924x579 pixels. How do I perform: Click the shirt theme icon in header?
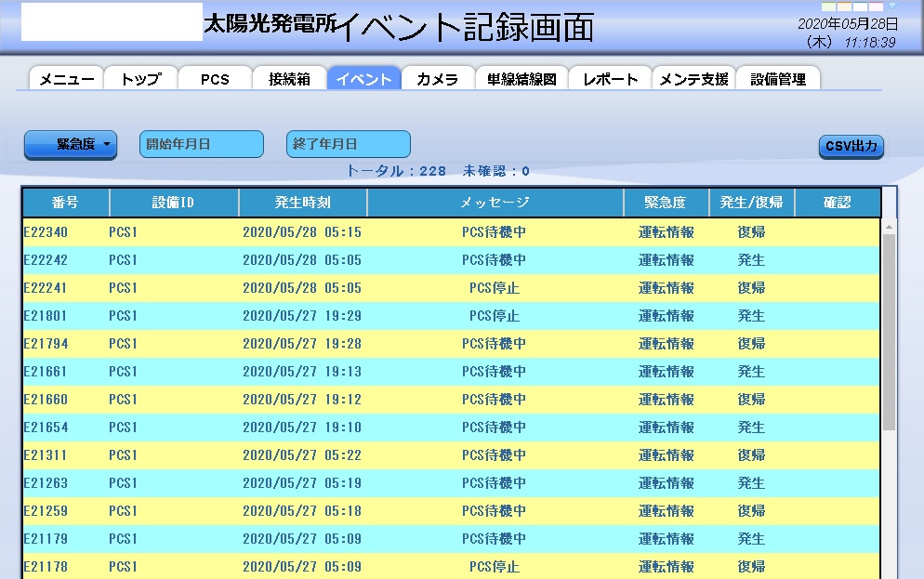coord(892,5)
